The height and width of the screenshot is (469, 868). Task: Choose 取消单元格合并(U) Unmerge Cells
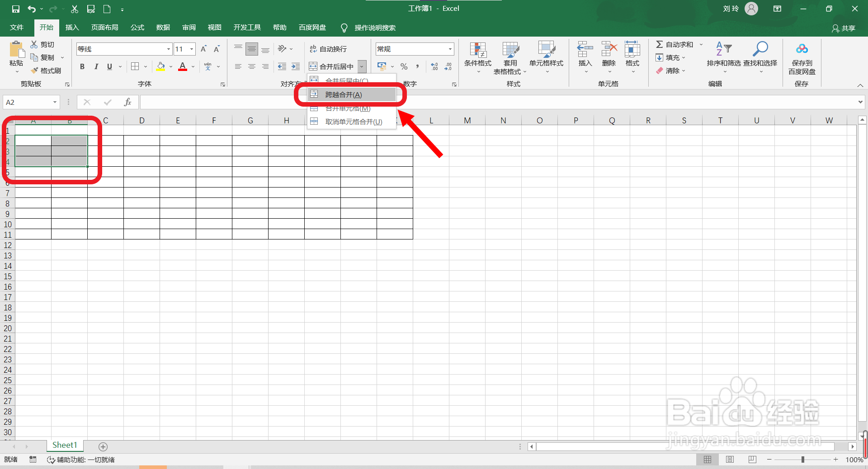coord(352,122)
